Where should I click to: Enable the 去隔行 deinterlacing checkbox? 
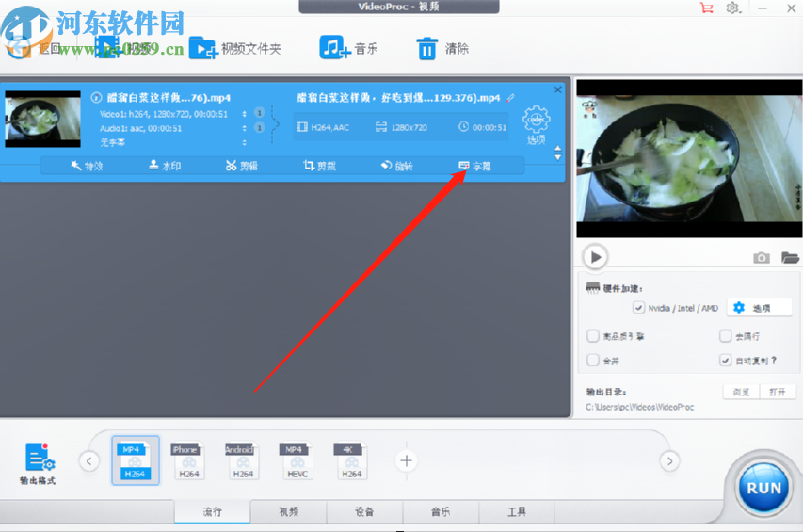coord(725,336)
